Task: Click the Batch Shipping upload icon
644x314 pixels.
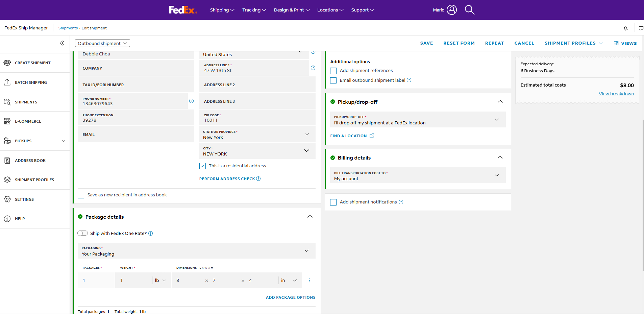Action: pos(7,82)
